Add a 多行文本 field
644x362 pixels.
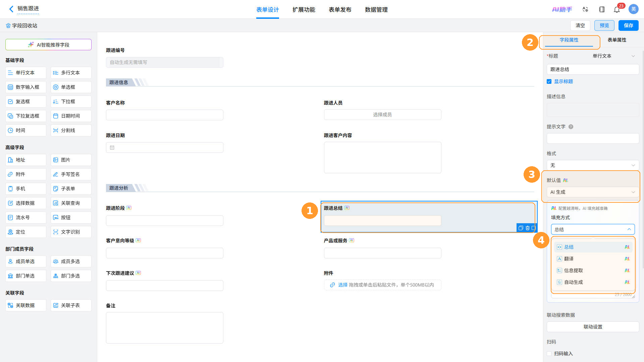[x=71, y=73]
